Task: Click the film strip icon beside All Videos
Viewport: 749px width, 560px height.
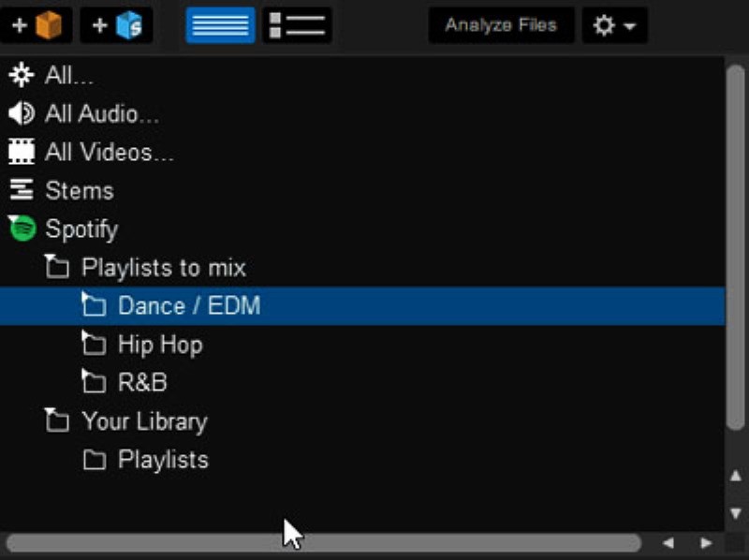Action: pos(22,152)
